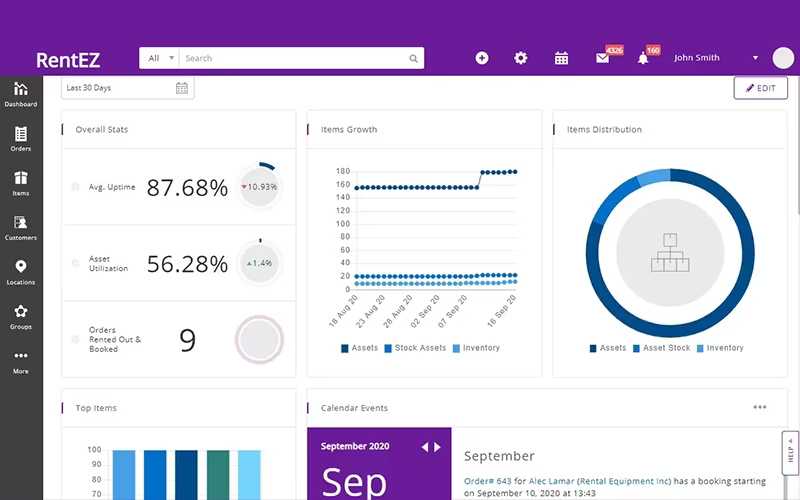Click the Items Distribution heading
This screenshot has height=500, width=800.
pyautogui.click(x=604, y=130)
